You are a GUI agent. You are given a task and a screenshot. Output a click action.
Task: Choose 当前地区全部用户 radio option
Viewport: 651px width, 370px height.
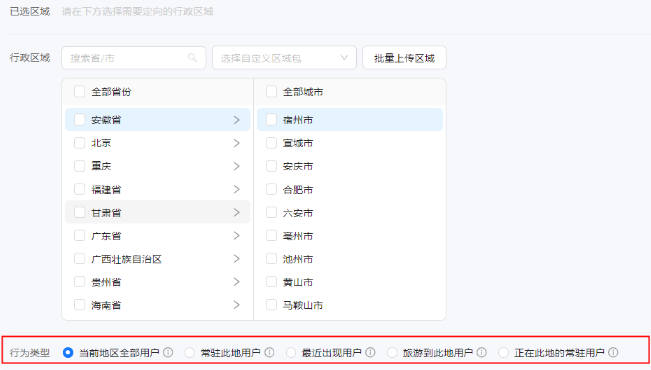tap(68, 353)
